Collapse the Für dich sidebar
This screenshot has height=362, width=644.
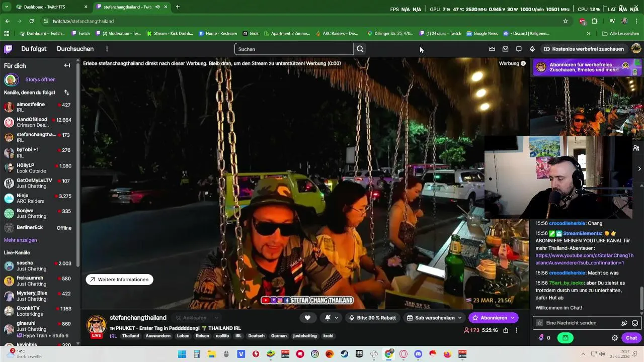tap(67, 65)
